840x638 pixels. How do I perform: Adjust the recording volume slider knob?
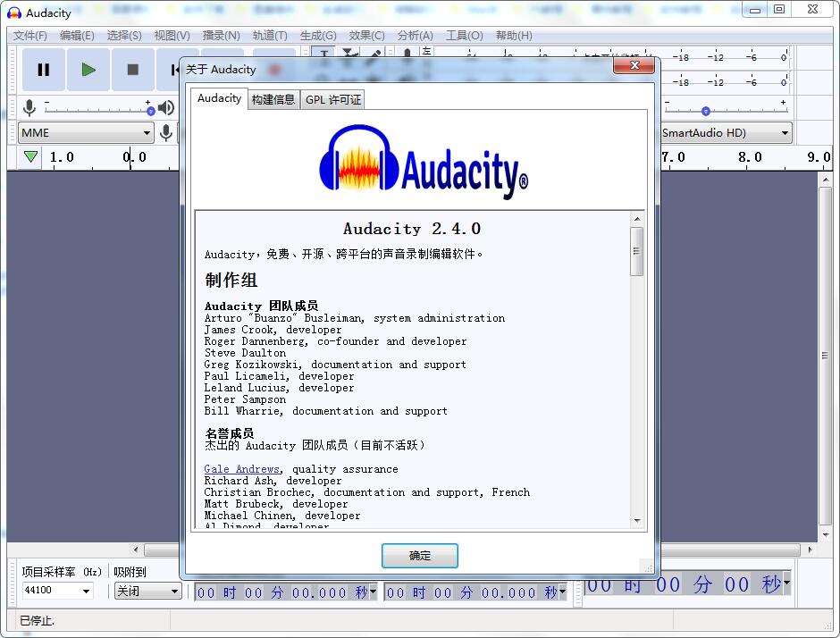[150, 111]
